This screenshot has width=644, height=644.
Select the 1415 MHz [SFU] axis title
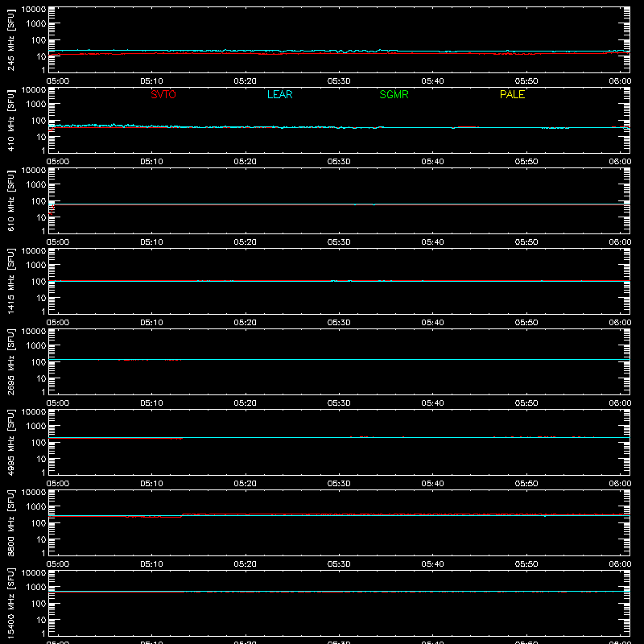tap(10, 281)
